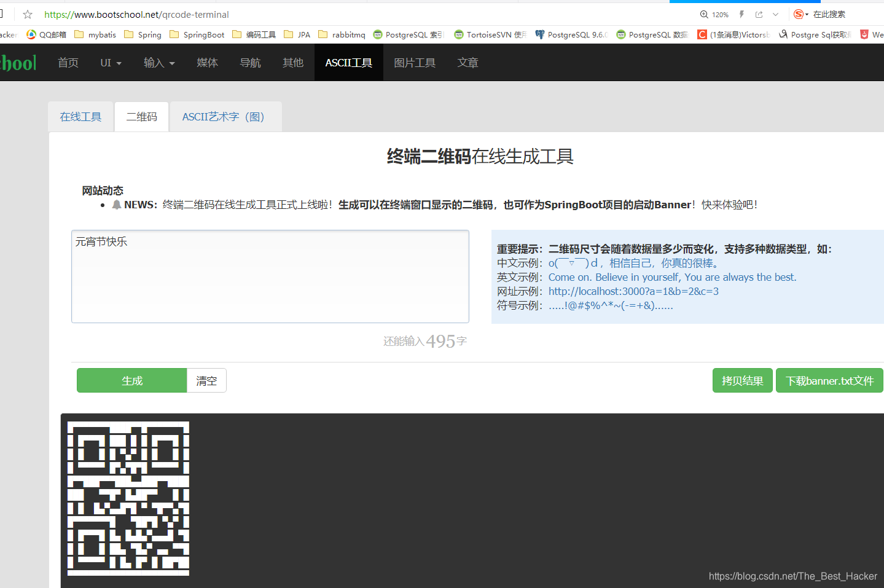Open the QQ邮箱 bookmark
The height and width of the screenshot is (588, 884).
(46, 34)
